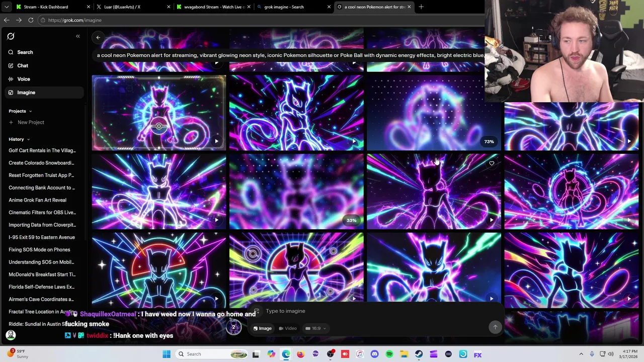Open Chat in the Grok sidebar
The height and width of the screenshot is (362, 644).
click(44, 66)
